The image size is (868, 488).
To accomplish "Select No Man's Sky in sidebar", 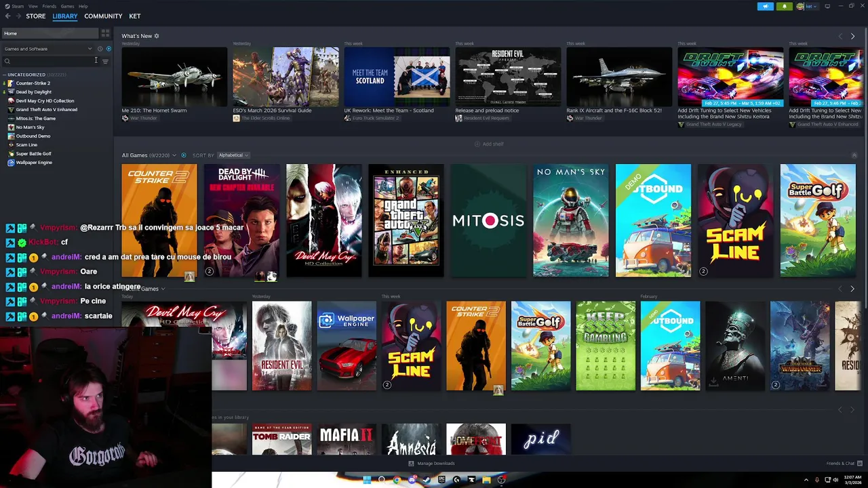I will tap(31, 127).
